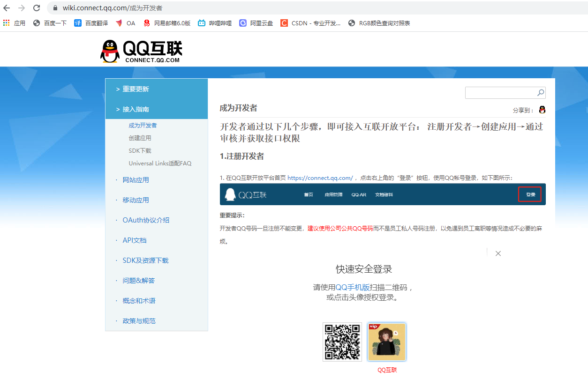Click the QQ互联 penguin logo
This screenshot has width=588, height=379.
tap(109, 51)
